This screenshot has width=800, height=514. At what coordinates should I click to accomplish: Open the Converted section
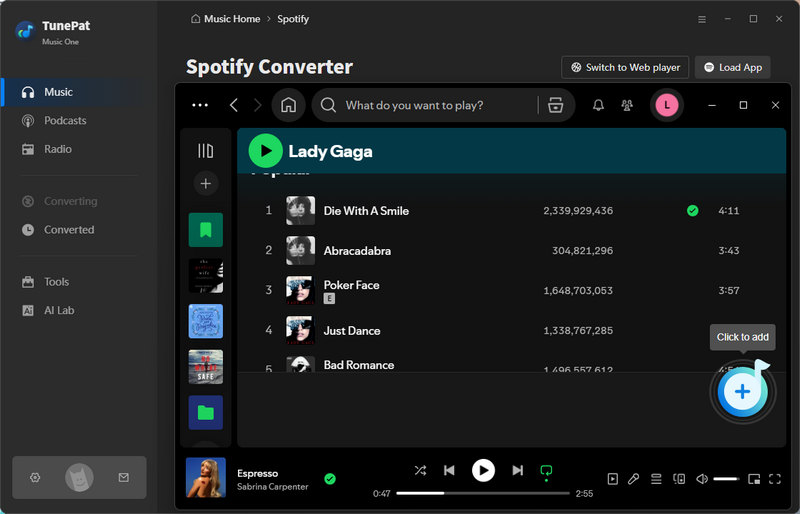point(69,230)
